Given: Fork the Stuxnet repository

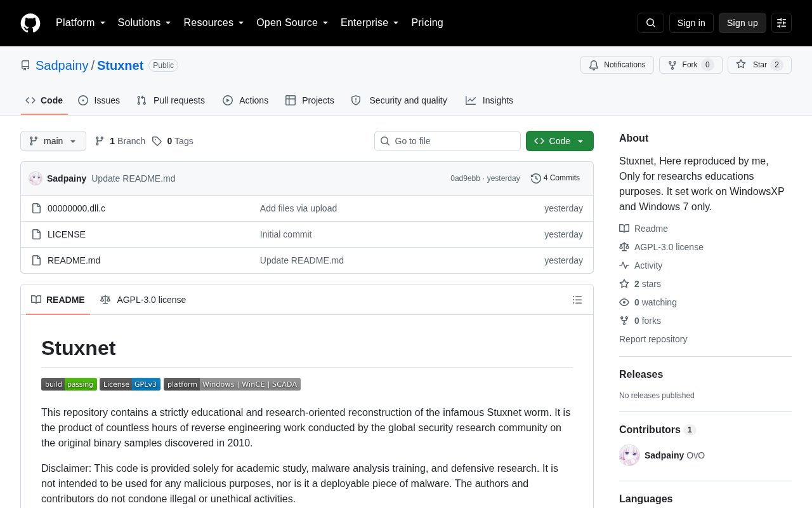Looking at the screenshot, I should pyautogui.click(x=691, y=65).
